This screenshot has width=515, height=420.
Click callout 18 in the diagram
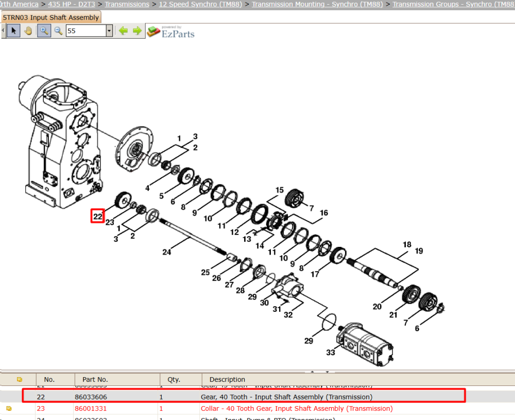407,244
